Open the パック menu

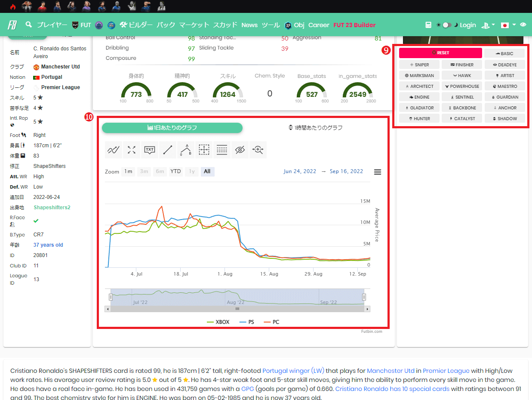click(166, 25)
